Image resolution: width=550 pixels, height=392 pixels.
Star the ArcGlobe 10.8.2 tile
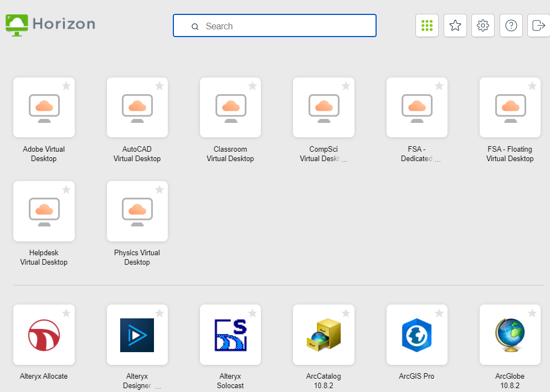(532, 313)
